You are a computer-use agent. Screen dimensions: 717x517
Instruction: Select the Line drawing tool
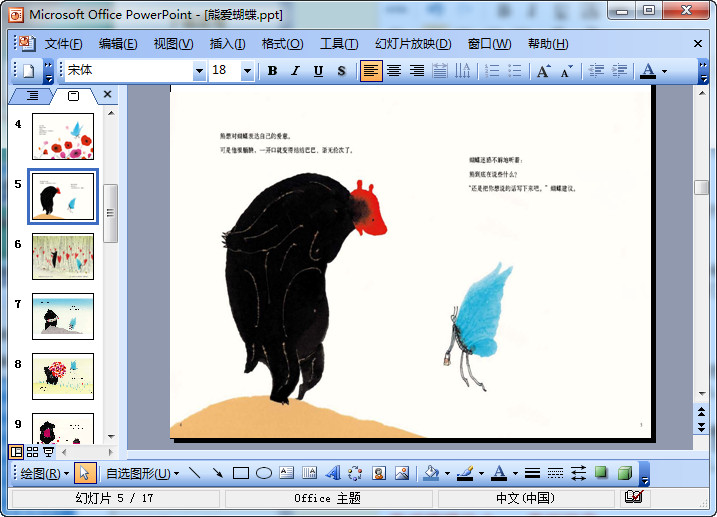[195, 473]
